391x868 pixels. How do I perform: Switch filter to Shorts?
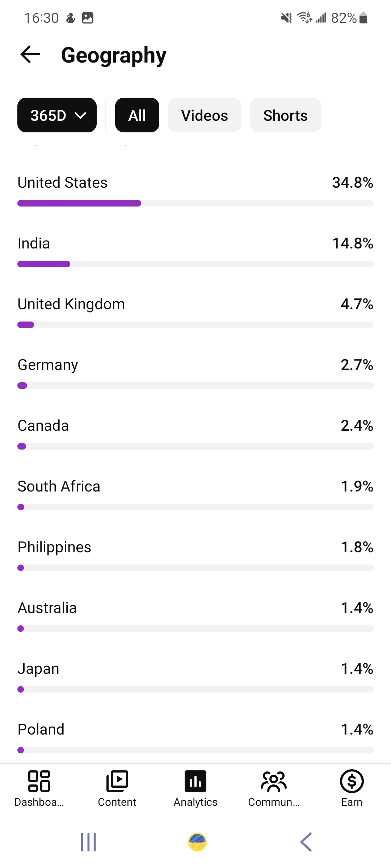286,115
